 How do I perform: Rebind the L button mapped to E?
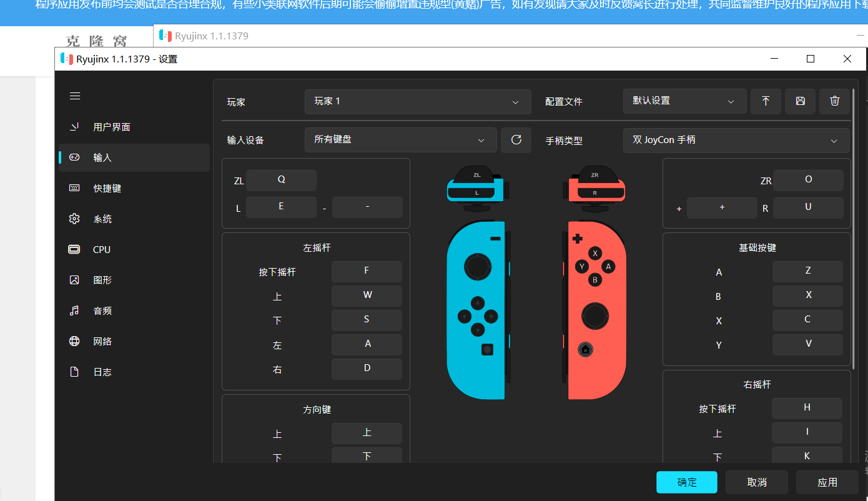point(281,207)
